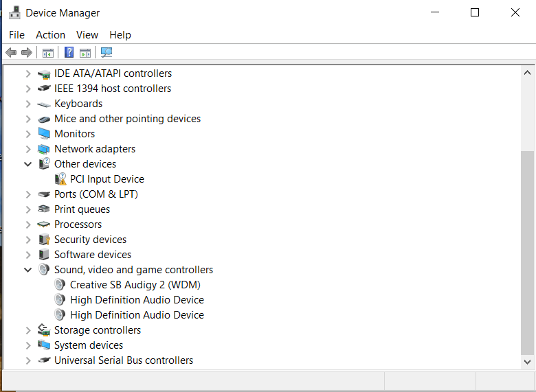Select the Network adapters label

pos(95,149)
